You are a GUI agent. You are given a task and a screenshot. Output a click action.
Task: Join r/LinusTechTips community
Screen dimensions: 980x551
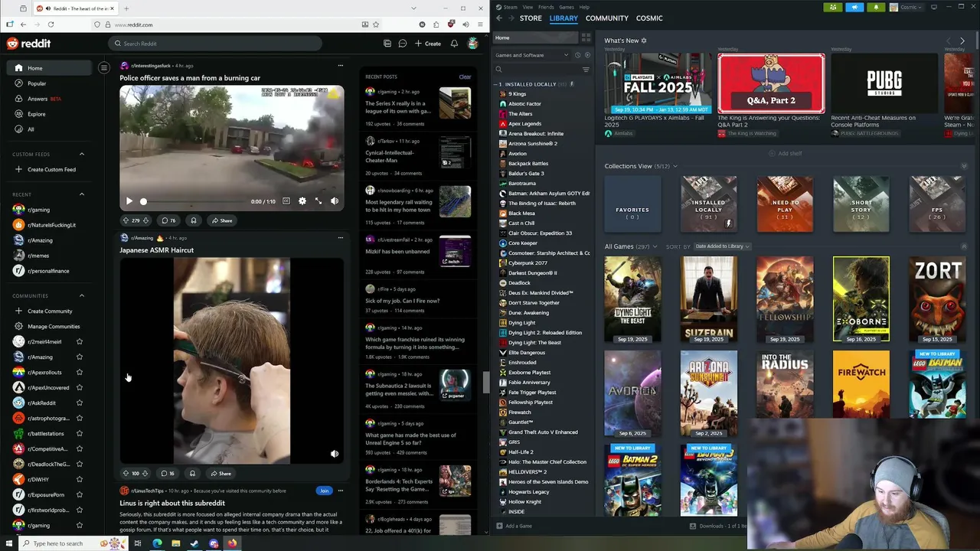325,491
